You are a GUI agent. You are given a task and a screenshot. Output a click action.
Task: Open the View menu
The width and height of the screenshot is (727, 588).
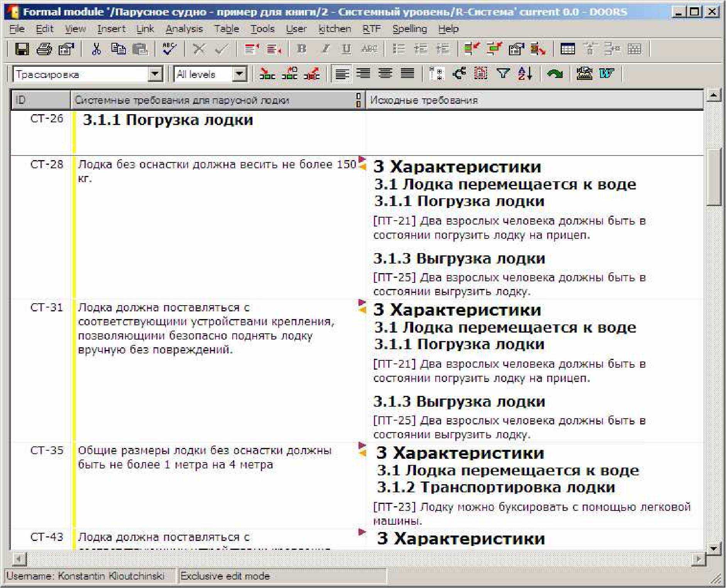click(75, 29)
